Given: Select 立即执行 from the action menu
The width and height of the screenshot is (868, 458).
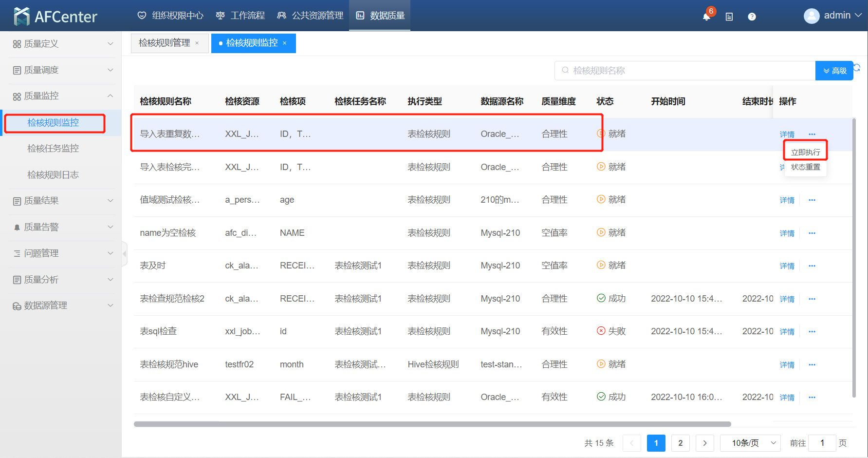Looking at the screenshot, I should [805, 152].
